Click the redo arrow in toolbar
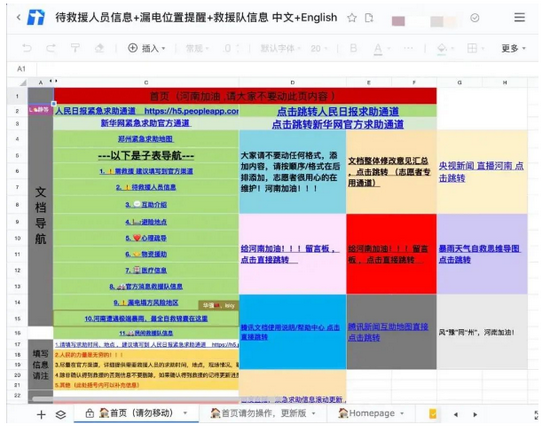Viewport: 550px width, 427px height. tap(51, 48)
